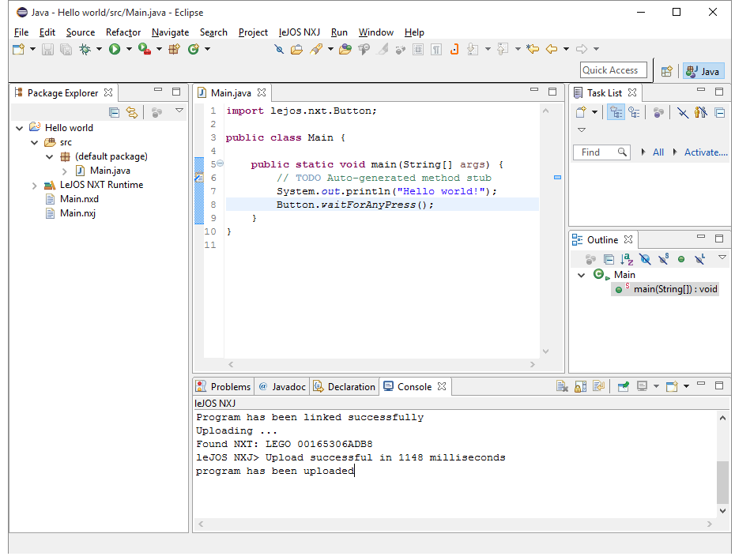735x560 pixels.
Task: Toggle Hide Fields in Outline toolbar
Action: click(x=645, y=259)
